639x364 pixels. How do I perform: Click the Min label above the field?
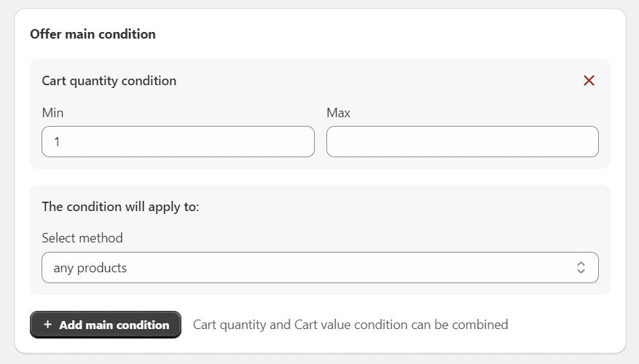point(52,113)
